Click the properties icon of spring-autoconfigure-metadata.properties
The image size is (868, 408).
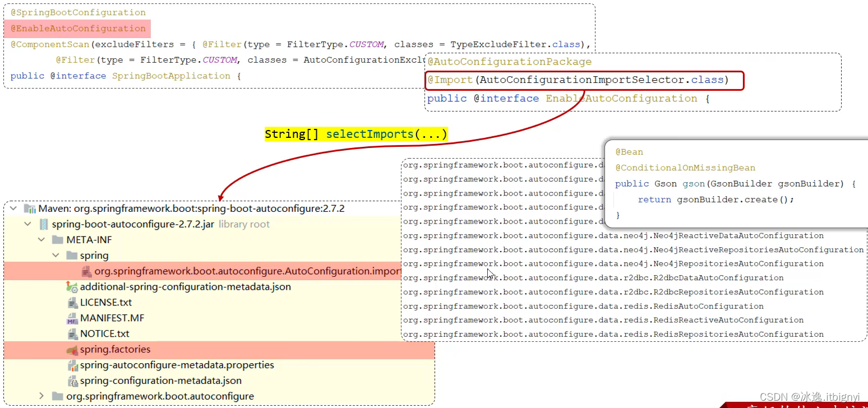pyautogui.click(x=72, y=365)
